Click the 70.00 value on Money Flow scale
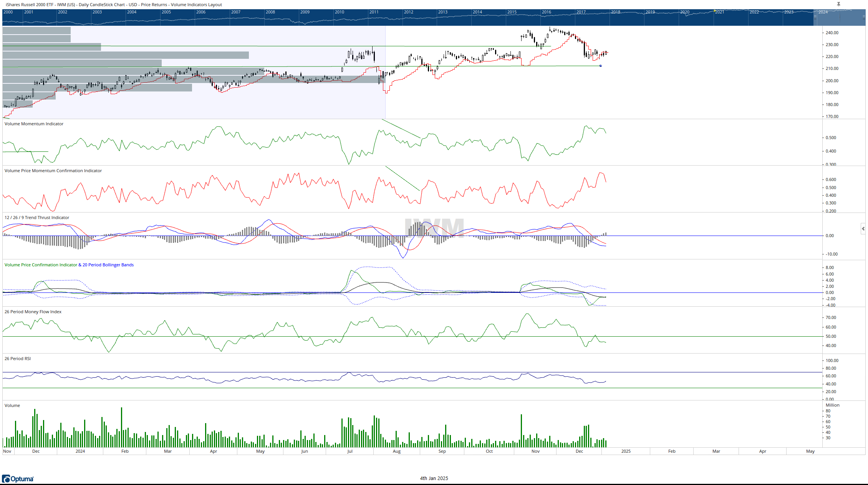The width and height of the screenshot is (868, 485). (831, 317)
